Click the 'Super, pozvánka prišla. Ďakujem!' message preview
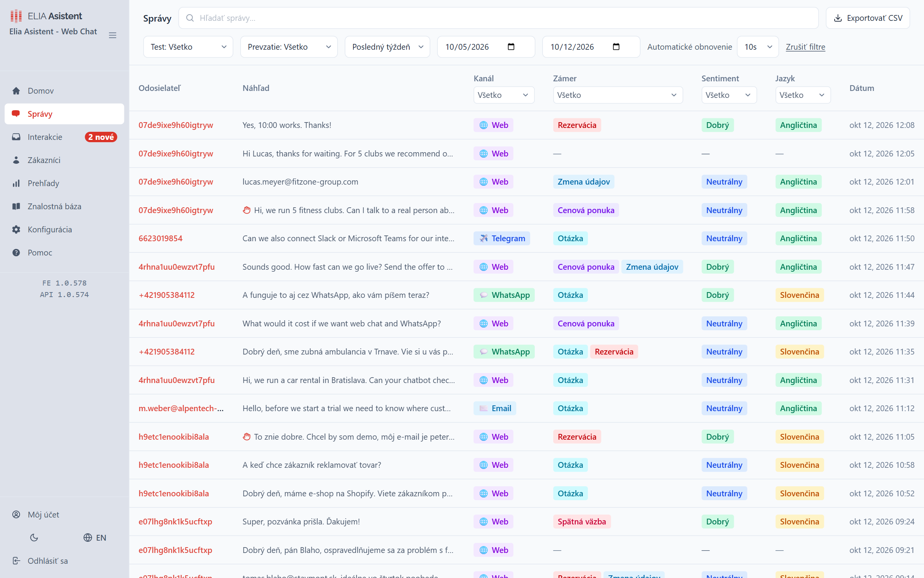 301,522
